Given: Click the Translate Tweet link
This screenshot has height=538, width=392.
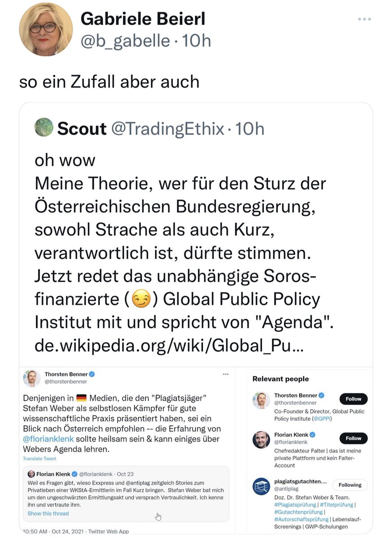Looking at the screenshot, I should tap(39, 459).
